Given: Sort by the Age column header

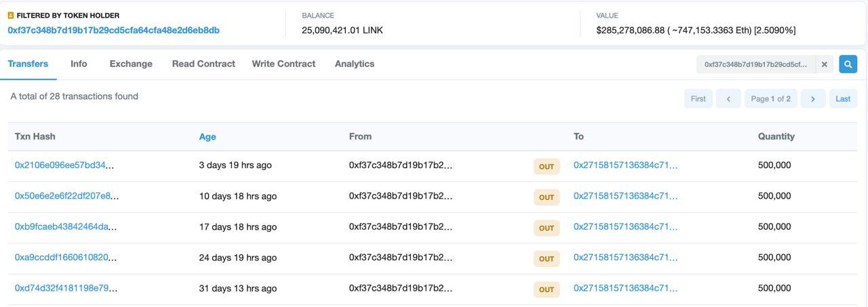Looking at the screenshot, I should 208,137.
